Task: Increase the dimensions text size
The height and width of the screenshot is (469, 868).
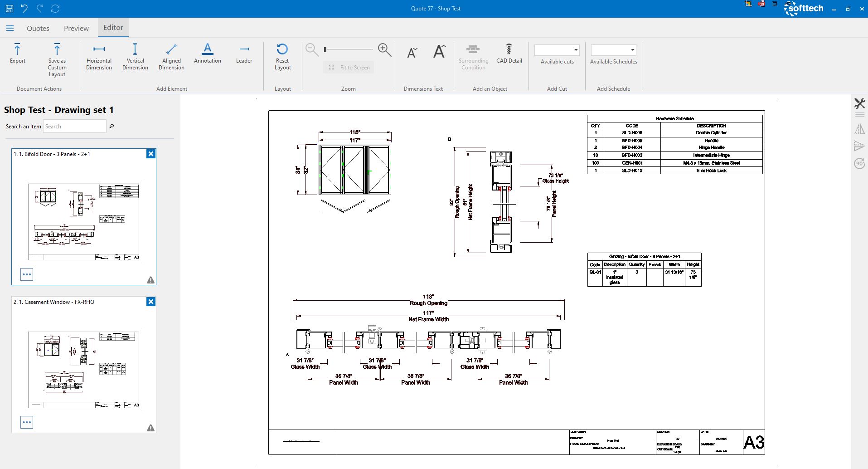Action: tap(439, 52)
